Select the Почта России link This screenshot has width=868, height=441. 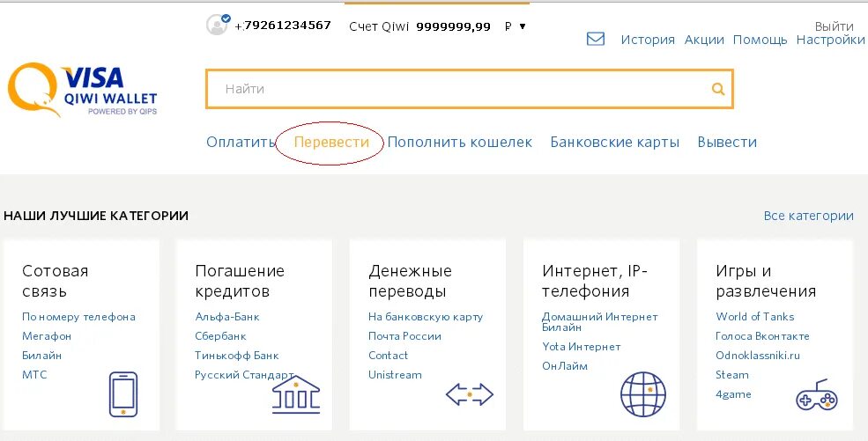click(x=404, y=336)
